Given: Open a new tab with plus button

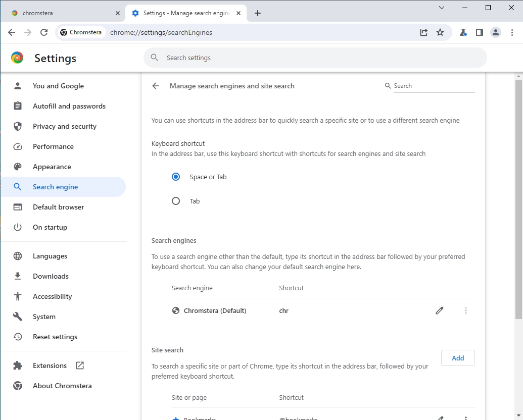Looking at the screenshot, I should click(x=258, y=13).
